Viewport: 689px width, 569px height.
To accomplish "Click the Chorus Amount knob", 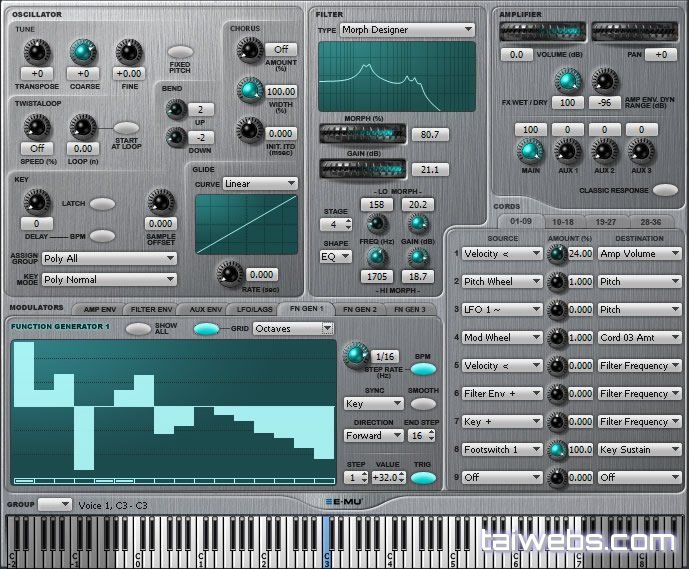I will (x=246, y=49).
